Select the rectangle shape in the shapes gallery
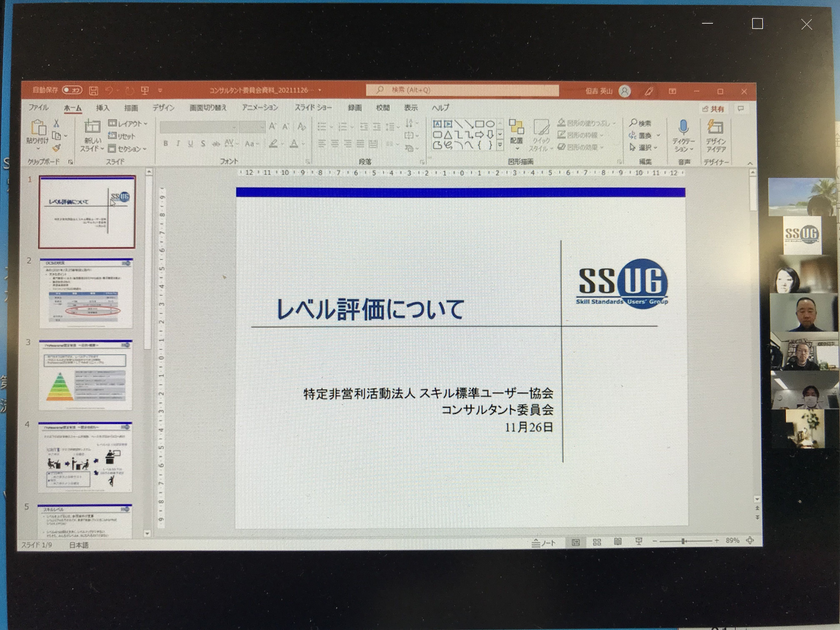 (479, 124)
